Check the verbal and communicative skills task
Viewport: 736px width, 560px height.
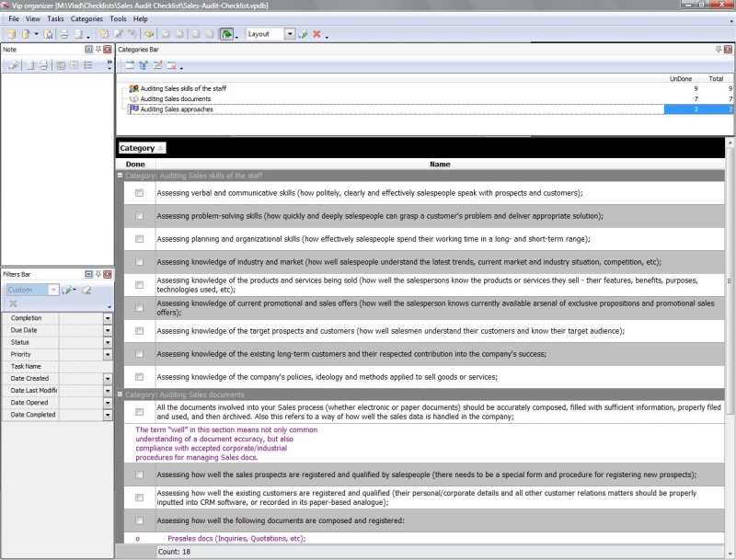[139, 193]
